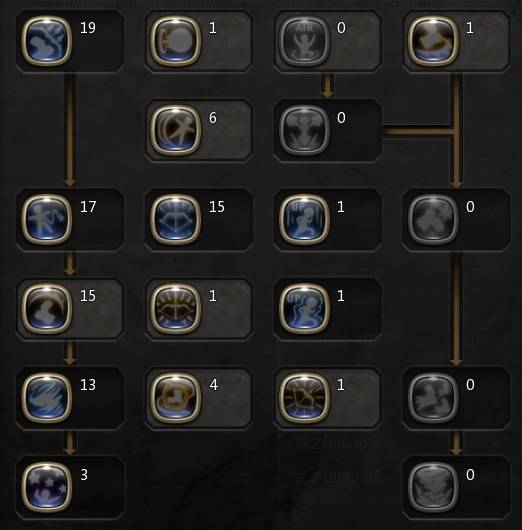The width and height of the screenshot is (522, 530).
Task: Select locked skill right of the UP figure
Action: click(433, 219)
